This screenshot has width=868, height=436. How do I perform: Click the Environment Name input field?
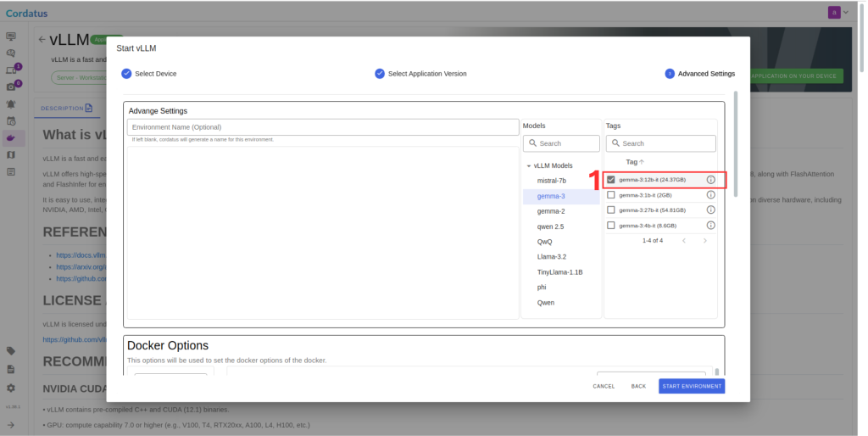(x=323, y=127)
